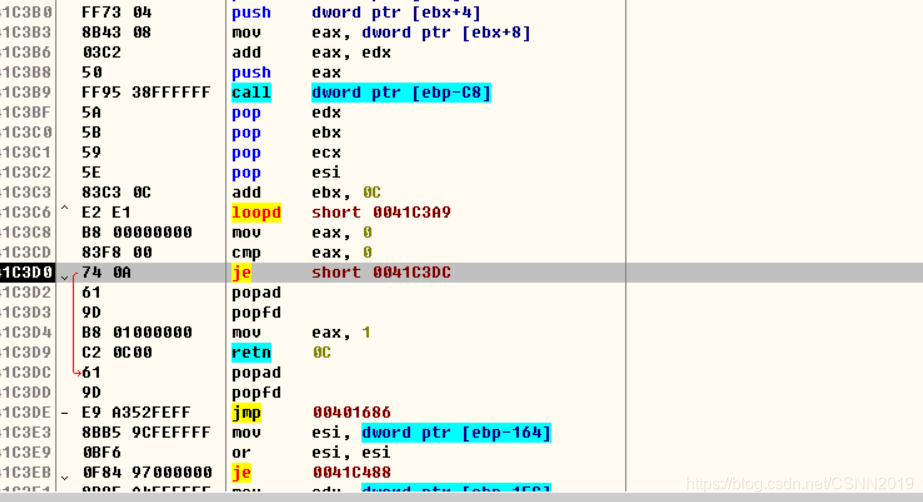Click mov esi, dword ptr [ebp-164]

(x=391, y=433)
